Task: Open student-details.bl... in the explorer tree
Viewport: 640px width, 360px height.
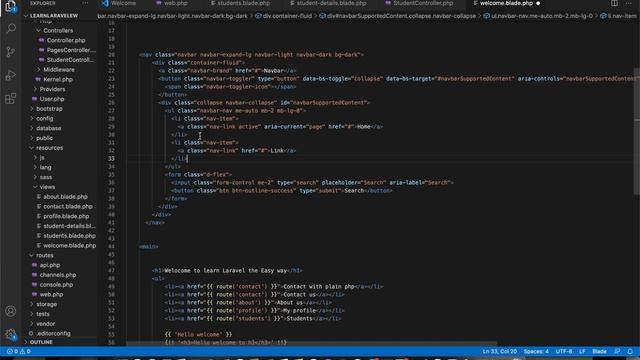Action: 69,226
